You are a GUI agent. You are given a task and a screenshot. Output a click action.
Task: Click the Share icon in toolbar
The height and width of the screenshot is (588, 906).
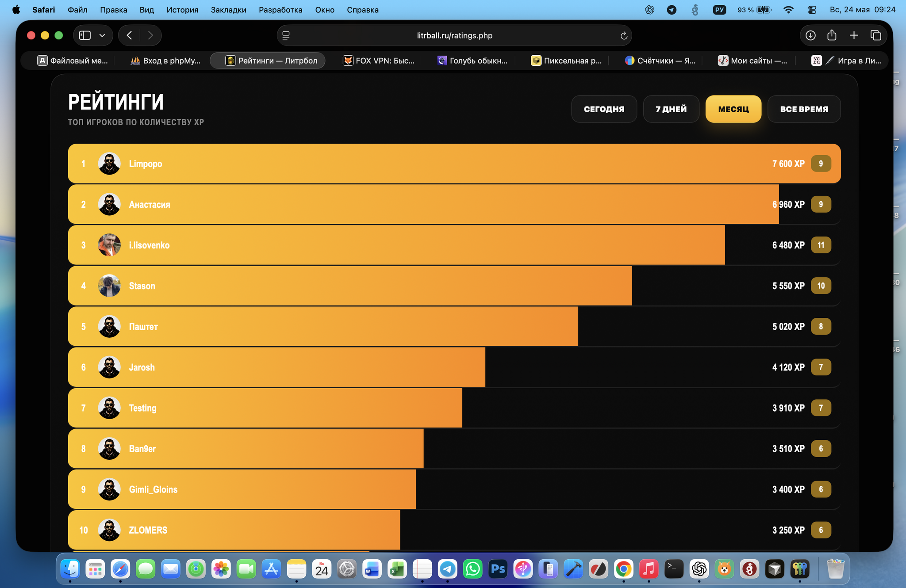832,35
